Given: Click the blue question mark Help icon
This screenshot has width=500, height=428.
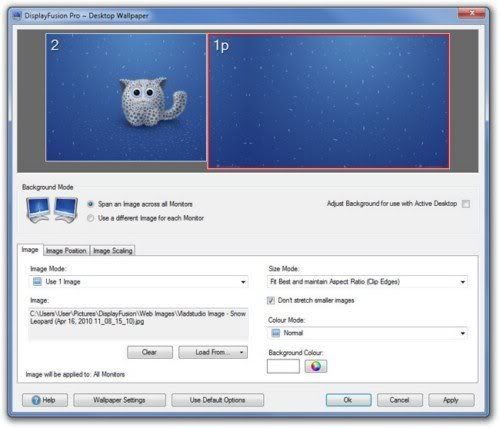Looking at the screenshot, I should click(x=36, y=400).
